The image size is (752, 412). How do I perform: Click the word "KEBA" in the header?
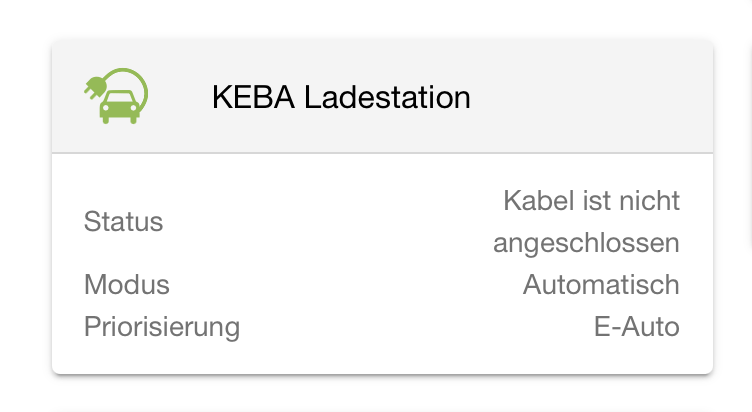pos(253,97)
